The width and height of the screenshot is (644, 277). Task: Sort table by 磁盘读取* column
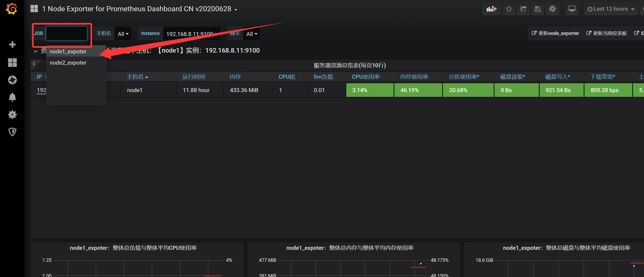click(x=513, y=77)
